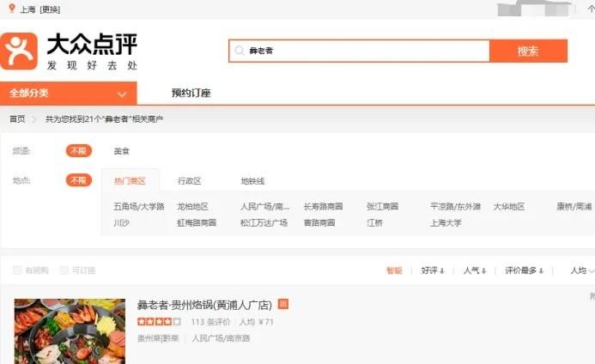
Task: Expand the 全部分类 category dropdown
Action: point(69,94)
